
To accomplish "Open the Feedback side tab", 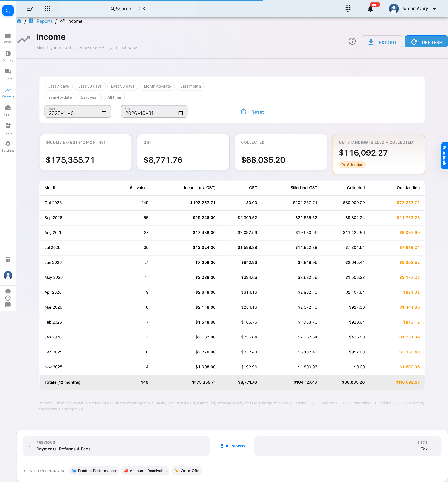I will [x=444, y=155].
